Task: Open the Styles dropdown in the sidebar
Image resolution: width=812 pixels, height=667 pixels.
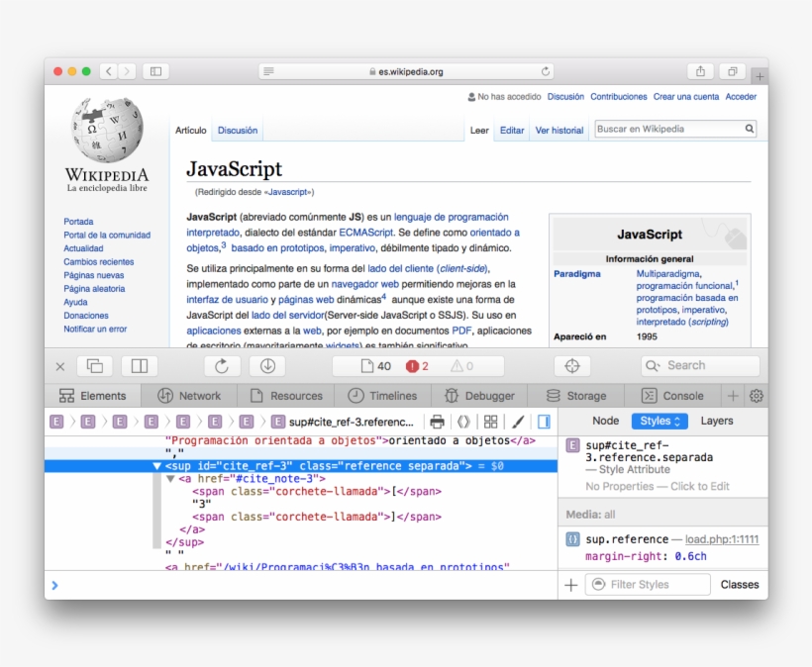Action: [x=660, y=421]
